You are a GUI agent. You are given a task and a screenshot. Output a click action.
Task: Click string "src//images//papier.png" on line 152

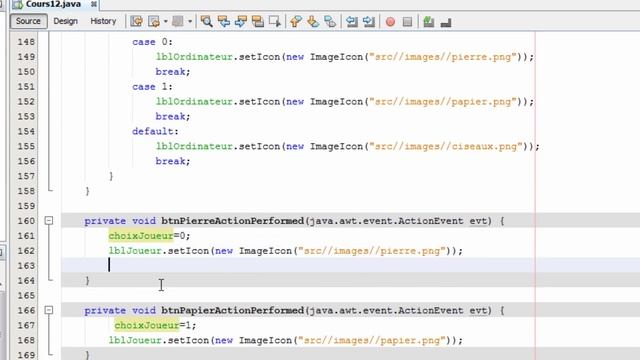[x=443, y=102]
